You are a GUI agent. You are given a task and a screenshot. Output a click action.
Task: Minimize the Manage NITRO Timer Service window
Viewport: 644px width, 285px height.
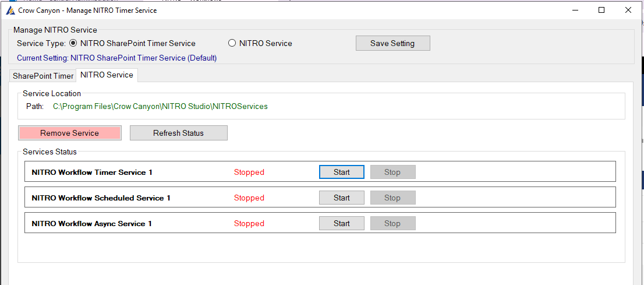pos(575,10)
